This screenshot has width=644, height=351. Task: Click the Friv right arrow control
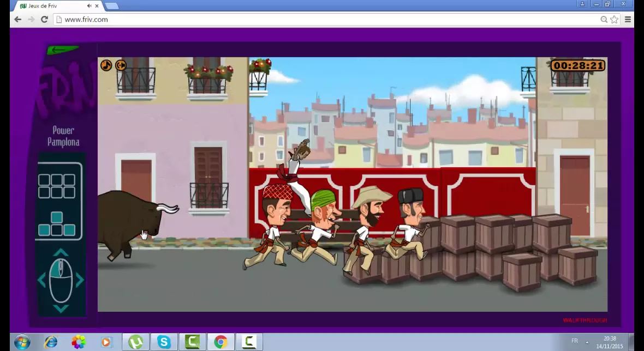(80, 280)
